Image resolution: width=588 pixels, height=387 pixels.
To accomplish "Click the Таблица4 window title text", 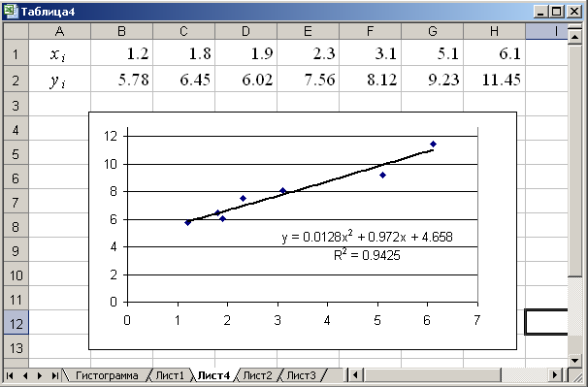I will (x=48, y=12).
